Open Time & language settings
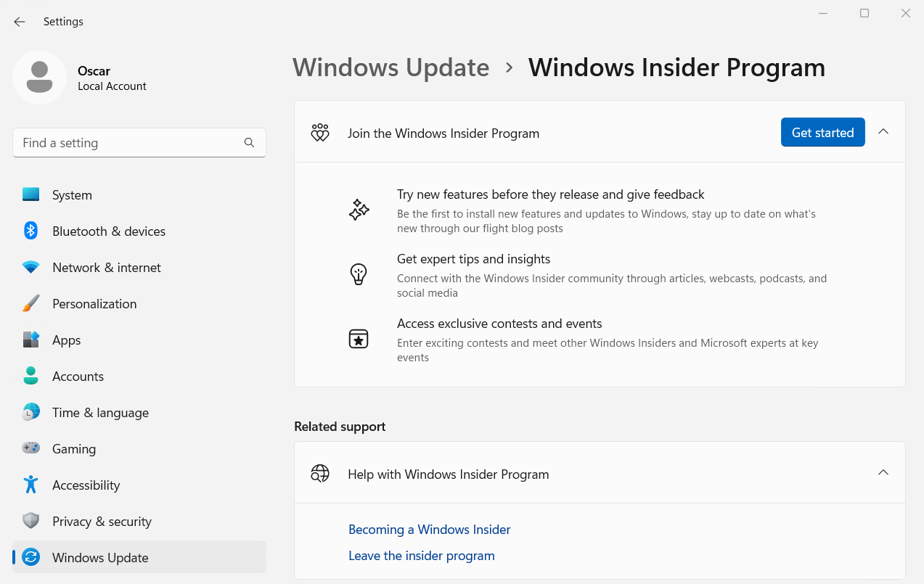The height and width of the screenshot is (584, 924). (x=101, y=412)
